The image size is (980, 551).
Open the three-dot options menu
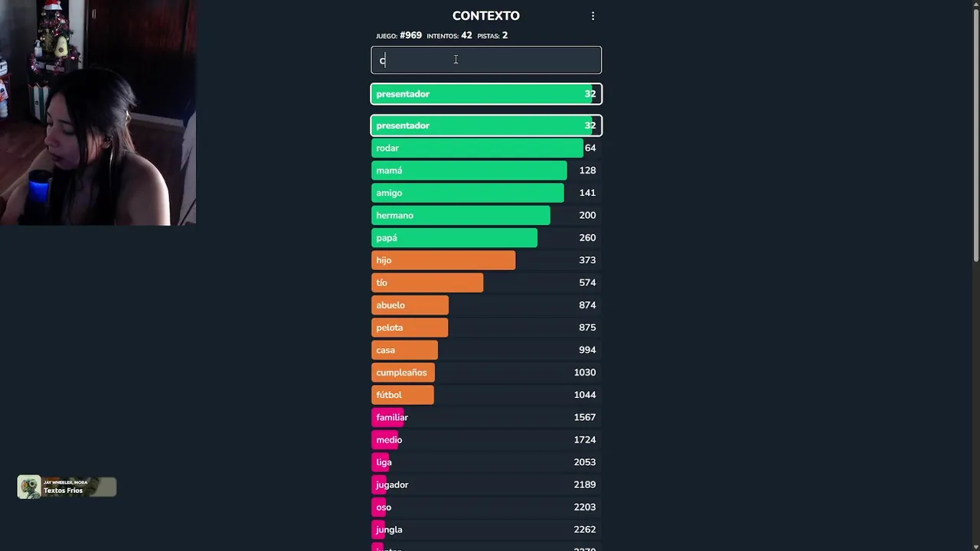pyautogui.click(x=593, y=16)
